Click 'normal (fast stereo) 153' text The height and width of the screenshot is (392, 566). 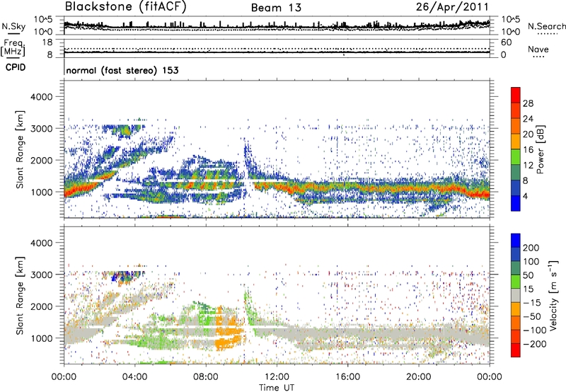122,70
